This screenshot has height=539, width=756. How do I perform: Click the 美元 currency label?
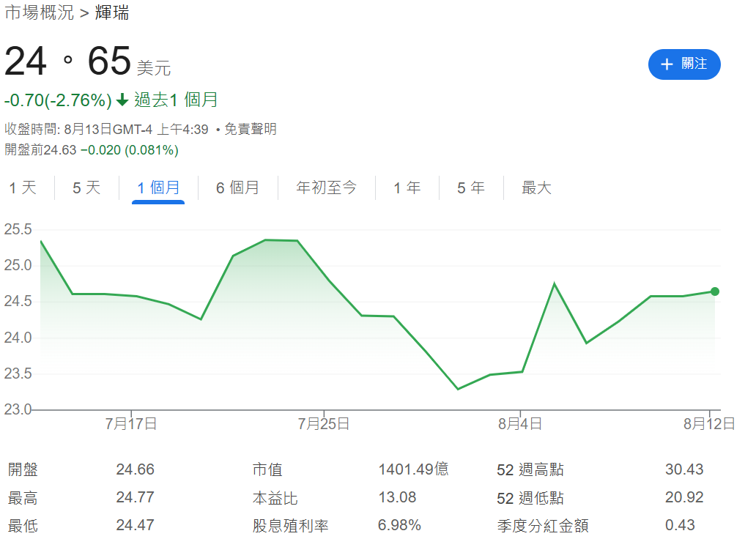[154, 68]
